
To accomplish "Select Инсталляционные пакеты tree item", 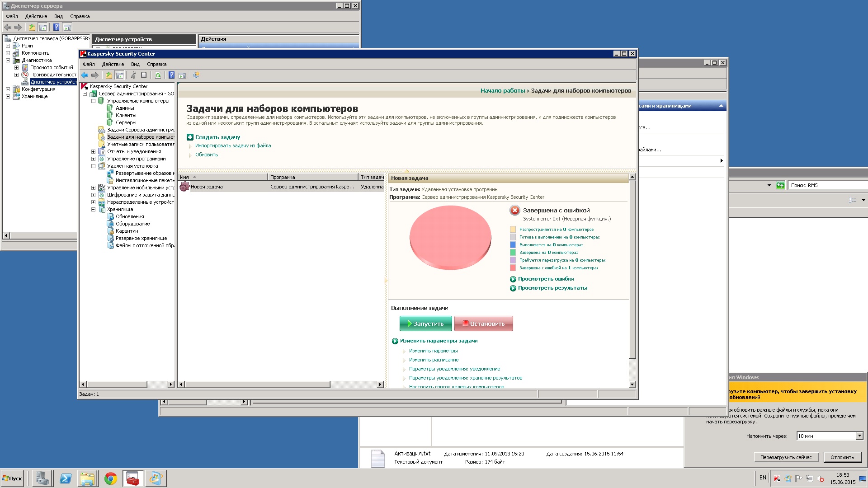I will point(145,180).
